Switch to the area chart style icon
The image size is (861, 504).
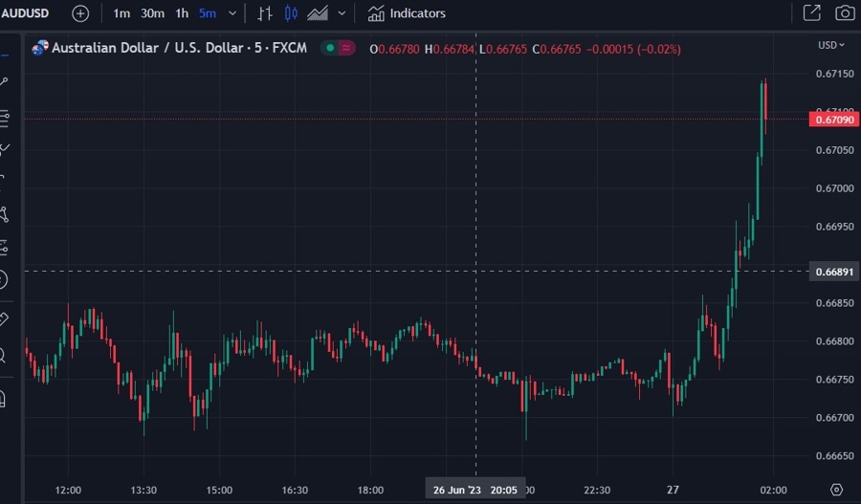point(318,13)
